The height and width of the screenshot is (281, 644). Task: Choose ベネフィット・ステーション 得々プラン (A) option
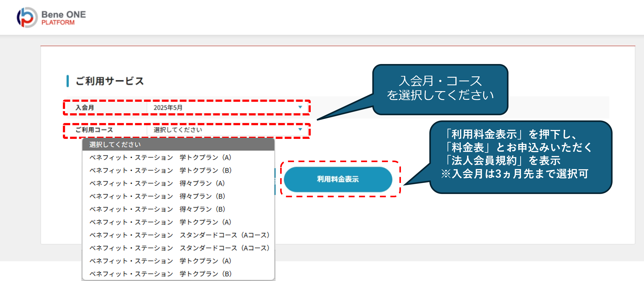tap(178, 183)
